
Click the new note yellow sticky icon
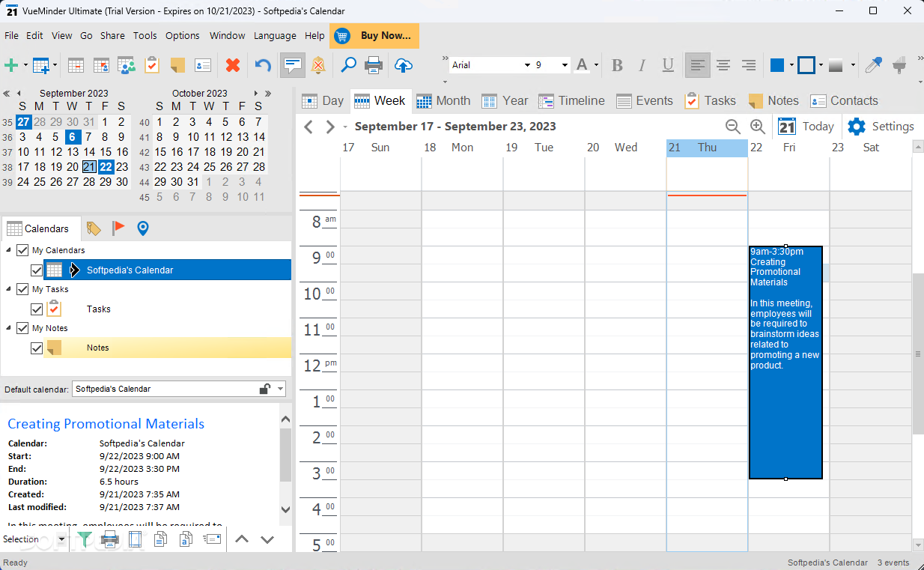[x=177, y=65]
